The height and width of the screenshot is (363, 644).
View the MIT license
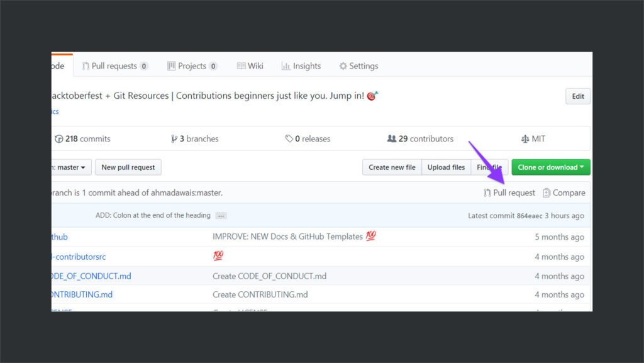pos(533,139)
